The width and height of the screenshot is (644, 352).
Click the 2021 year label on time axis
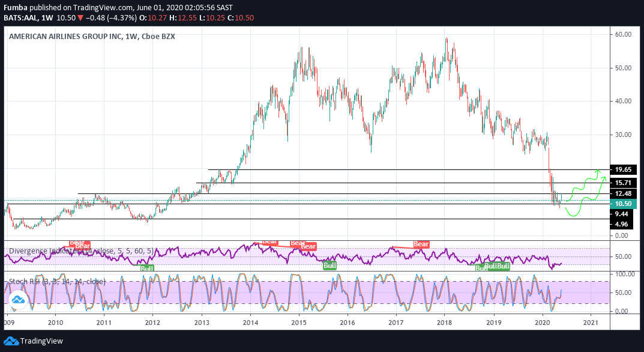tap(591, 323)
